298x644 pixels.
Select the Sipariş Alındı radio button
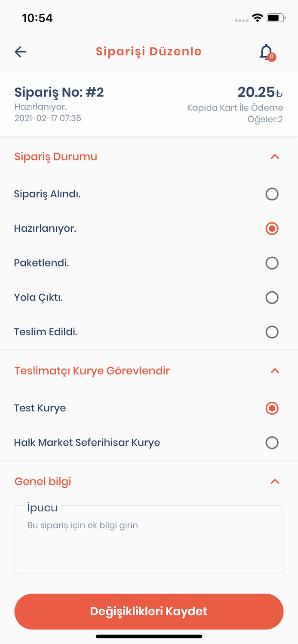click(x=272, y=194)
